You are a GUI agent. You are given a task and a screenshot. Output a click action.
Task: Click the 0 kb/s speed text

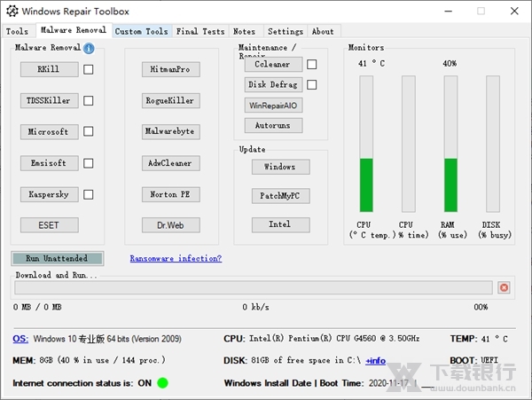click(x=256, y=307)
